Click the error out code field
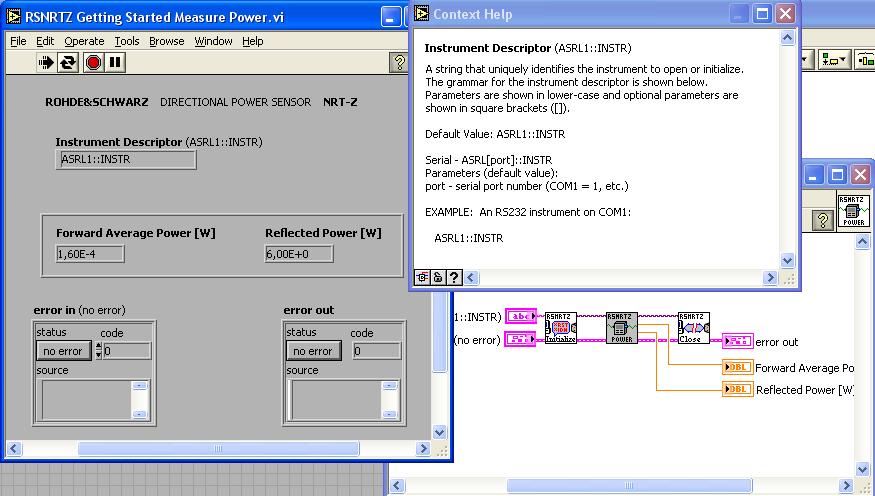The width and height of the screenshot is (875, 496). [x=377, y=351]
